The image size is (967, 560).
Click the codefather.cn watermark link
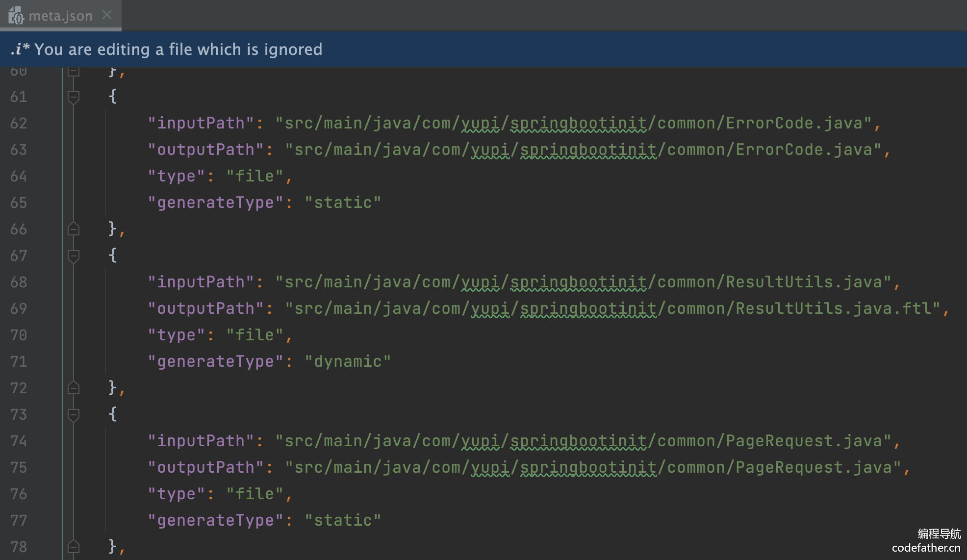926,548
